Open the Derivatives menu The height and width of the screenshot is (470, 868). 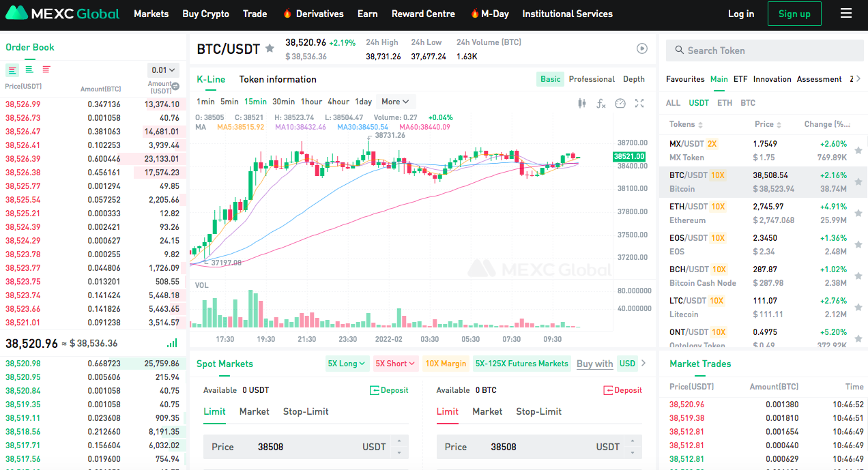coord(313,14)
